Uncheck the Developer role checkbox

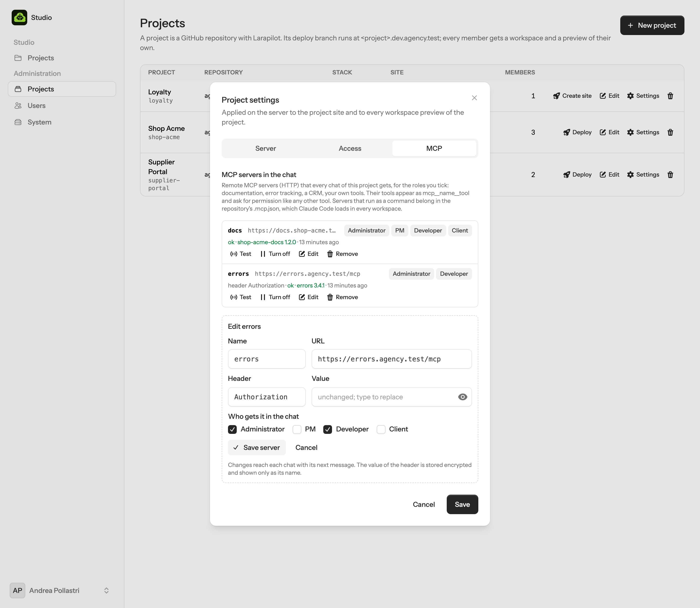pos(328,429)
